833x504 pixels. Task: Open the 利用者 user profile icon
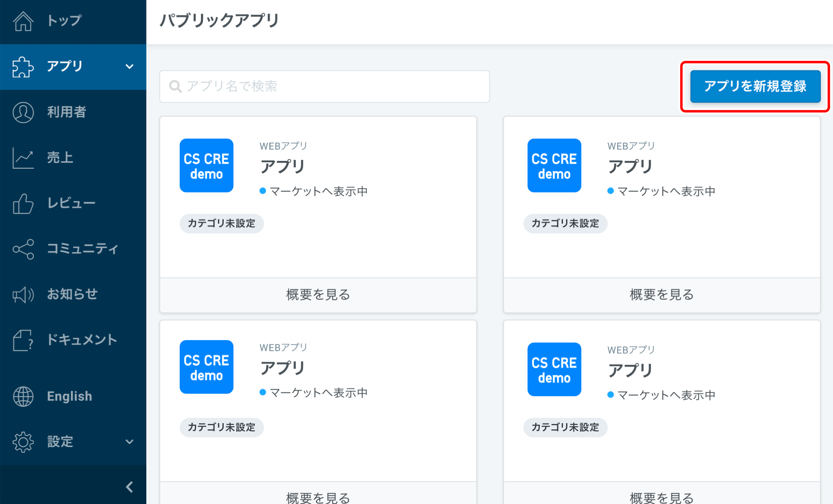point(23,112)
